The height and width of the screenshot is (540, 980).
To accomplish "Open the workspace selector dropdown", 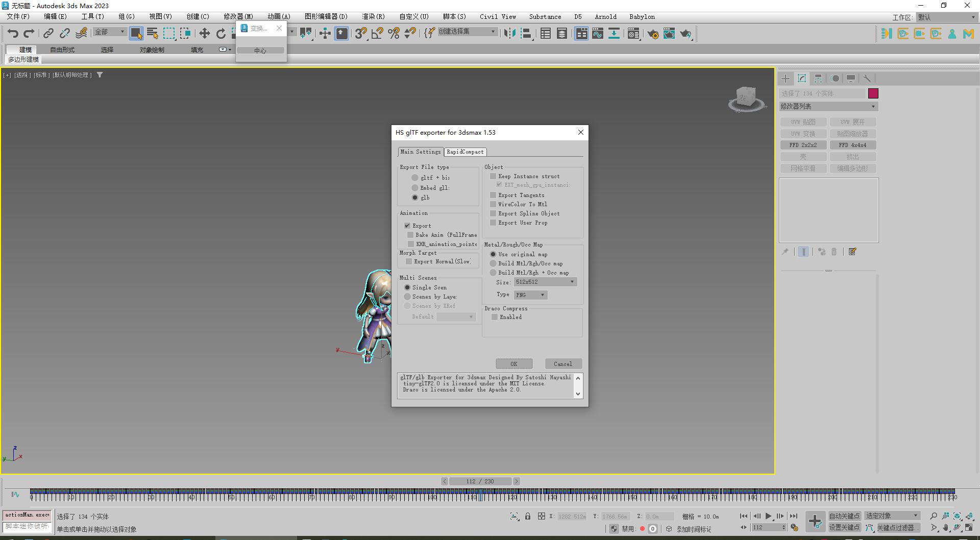I will coord(947,17).
